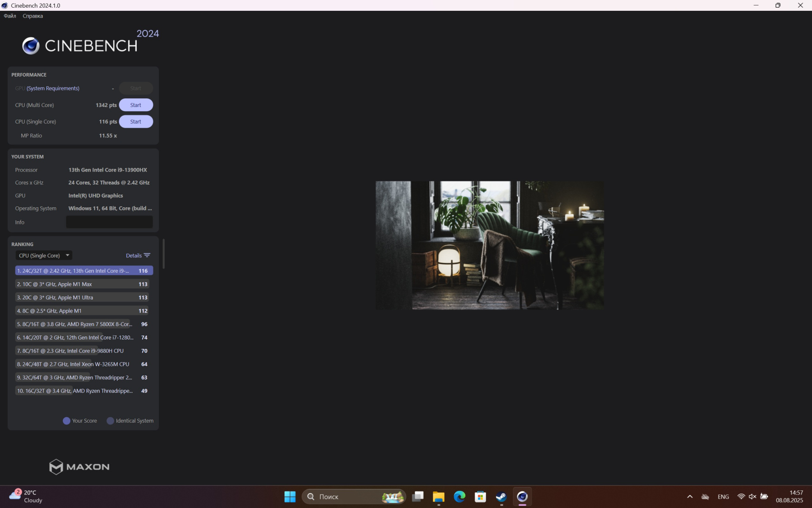Open the Details filter icon
Image resolution: width=812 pixels, height=508 pixels.
click(x=147, y=256)
